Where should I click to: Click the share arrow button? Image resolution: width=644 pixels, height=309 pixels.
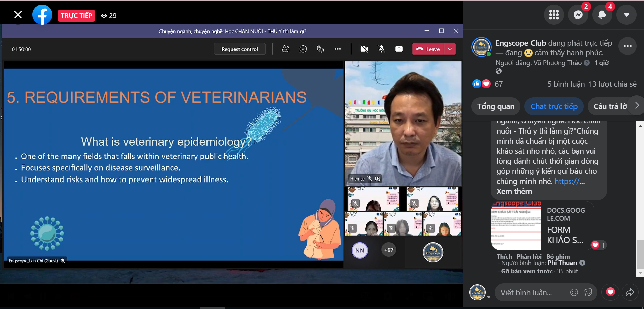[x=630, y=292]
